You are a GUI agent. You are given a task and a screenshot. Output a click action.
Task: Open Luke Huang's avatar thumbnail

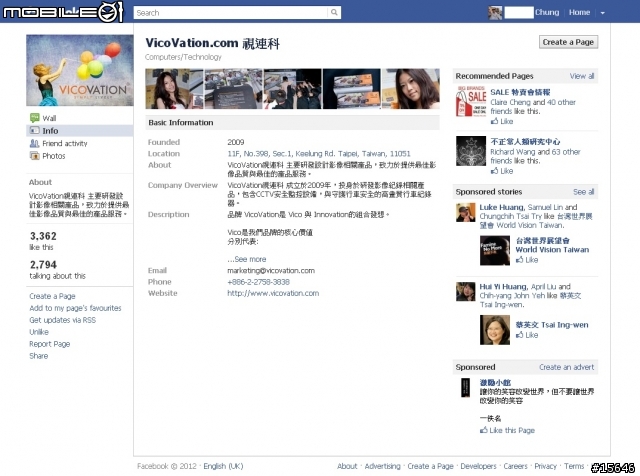pyautogui.click(x=466, y=212)
